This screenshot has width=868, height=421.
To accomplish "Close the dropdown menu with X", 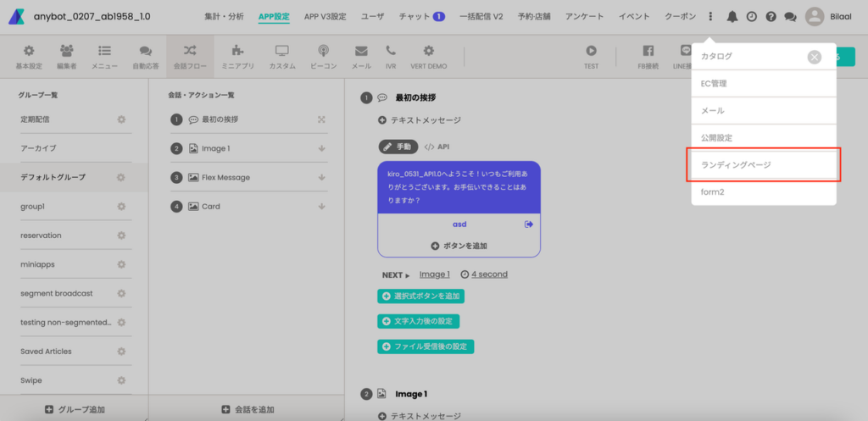I will [814, 57].
